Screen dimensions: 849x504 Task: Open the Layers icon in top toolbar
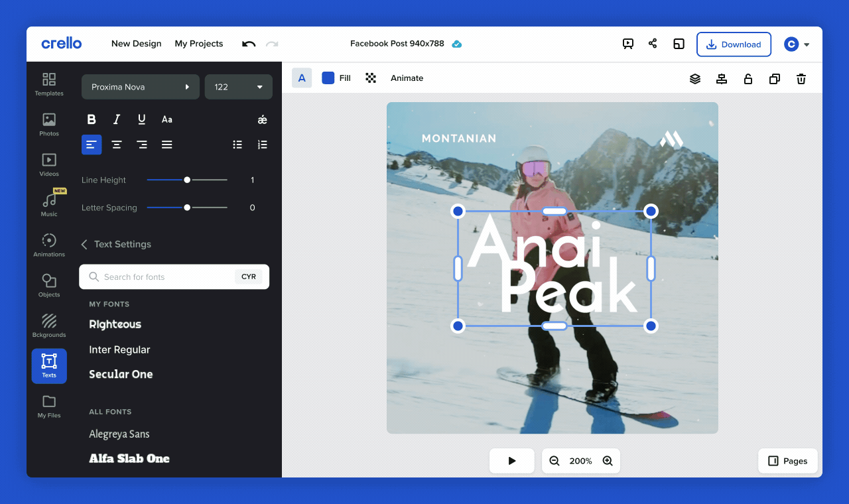click(x=695, y=79)
